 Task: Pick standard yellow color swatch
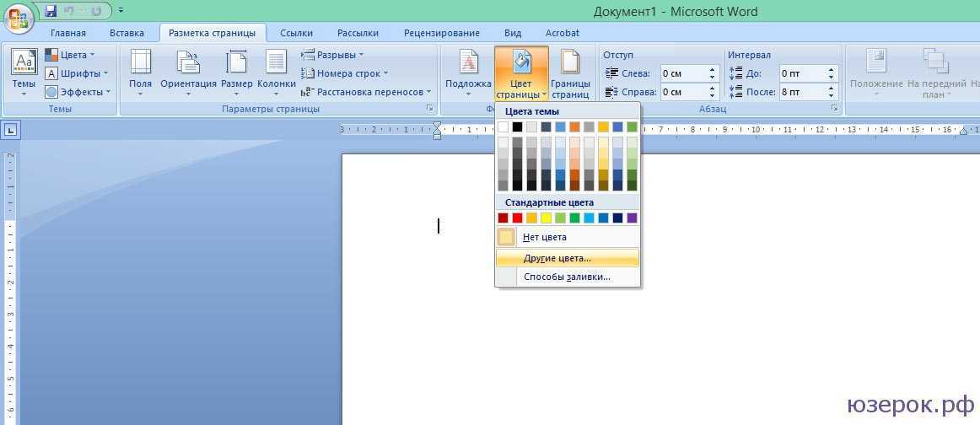pos(546,218)
